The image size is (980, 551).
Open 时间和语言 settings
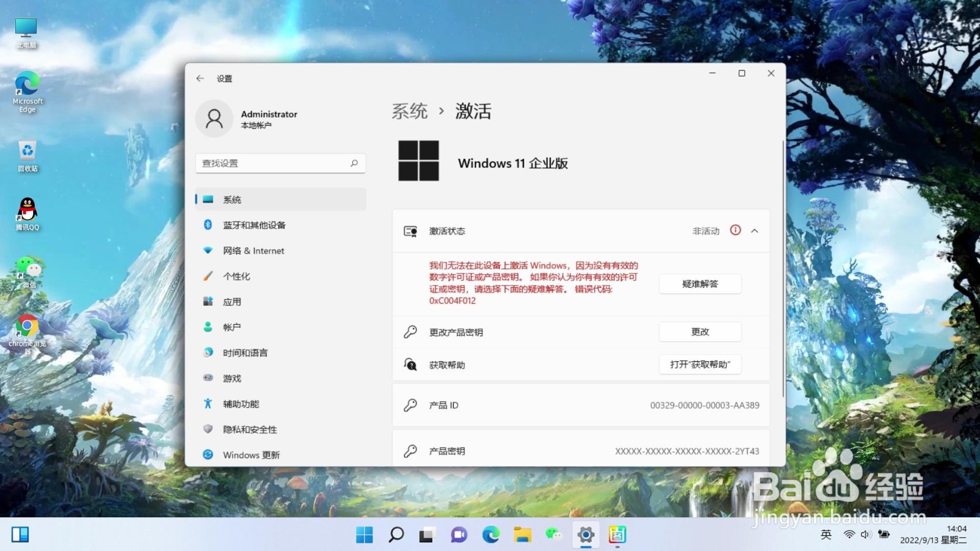[x=281, y=353]
